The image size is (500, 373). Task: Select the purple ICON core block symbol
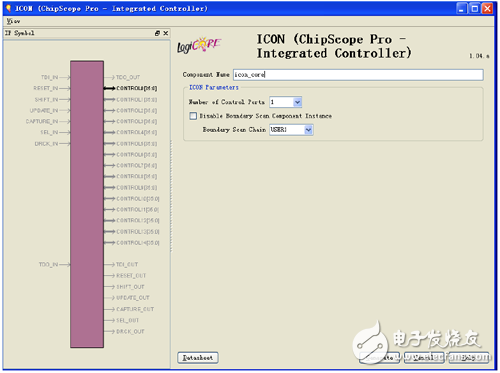[87, 204]
